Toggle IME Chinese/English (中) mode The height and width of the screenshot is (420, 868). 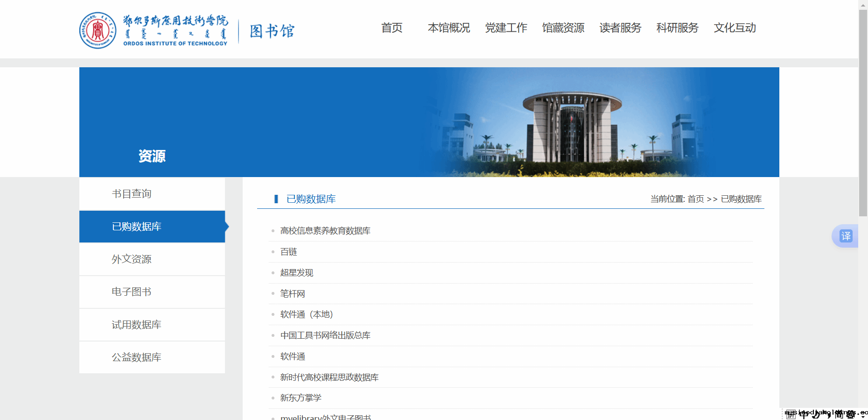point(804,414)
